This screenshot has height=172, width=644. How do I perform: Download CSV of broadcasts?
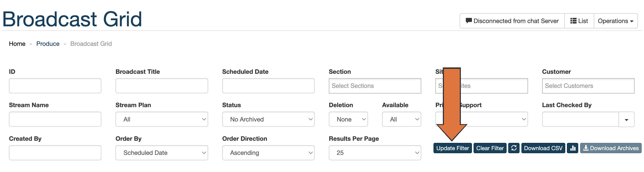pos(543,148)
